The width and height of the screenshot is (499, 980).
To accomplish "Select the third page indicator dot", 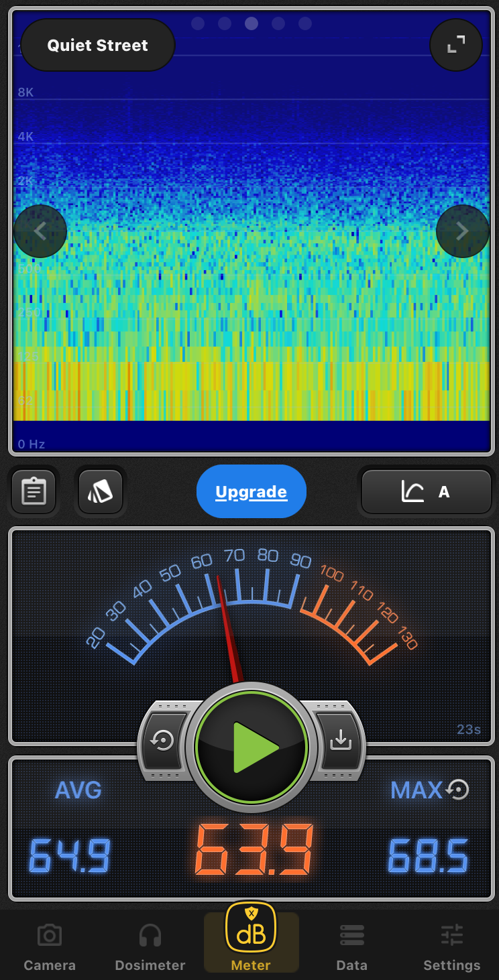I will pyautogui.click(x=252, y=24).
